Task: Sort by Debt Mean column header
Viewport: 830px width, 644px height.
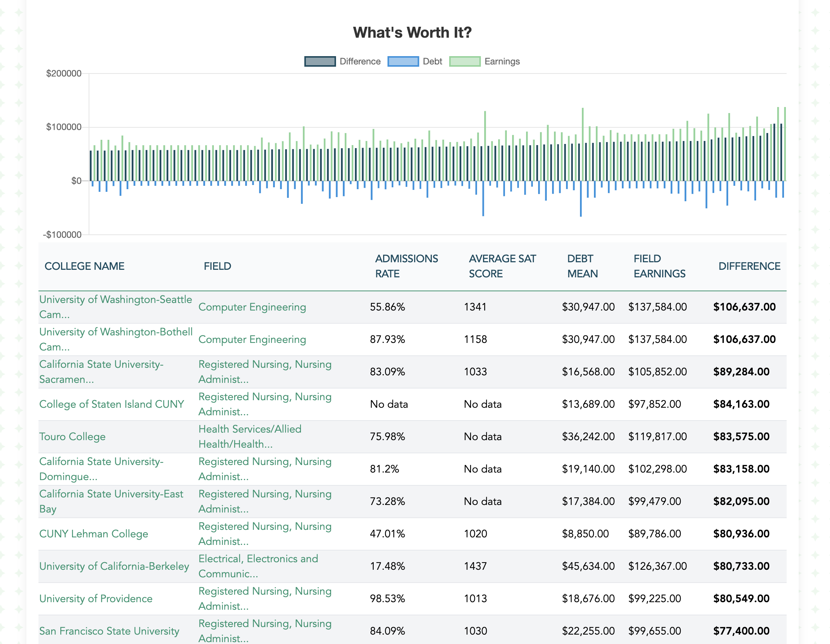Action: 583,266
